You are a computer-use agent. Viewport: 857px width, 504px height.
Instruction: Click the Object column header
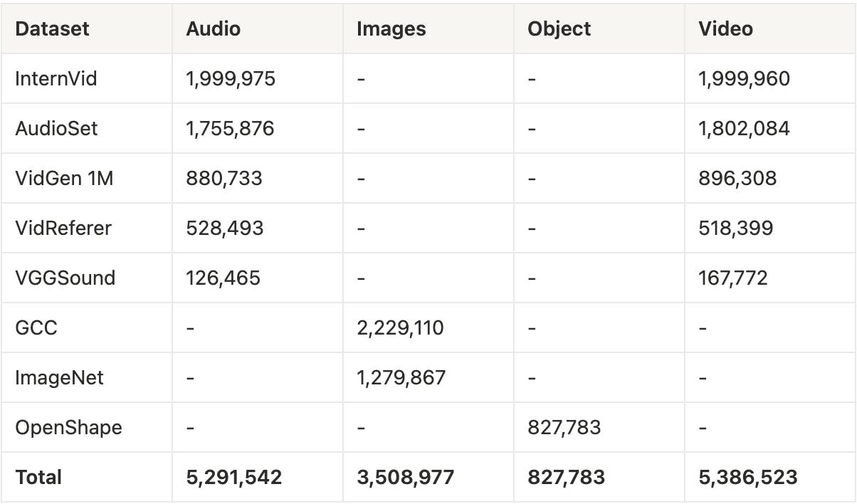[x=559, y=28]
